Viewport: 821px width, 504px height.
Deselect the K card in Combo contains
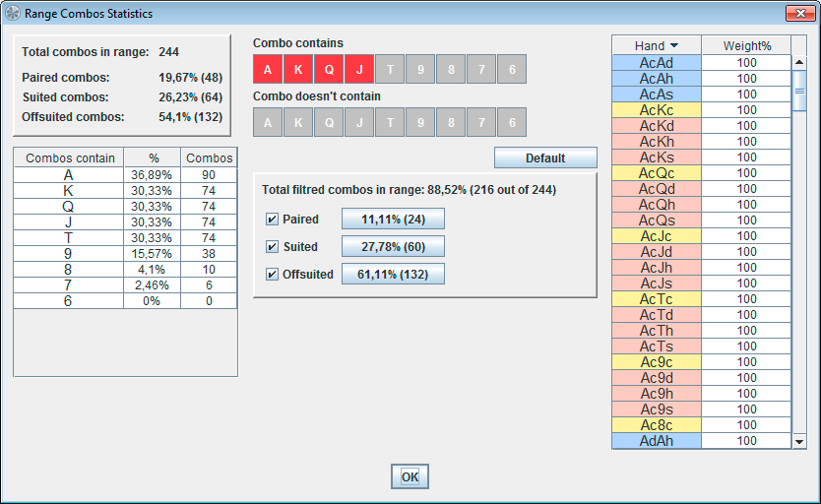point(298,69)
